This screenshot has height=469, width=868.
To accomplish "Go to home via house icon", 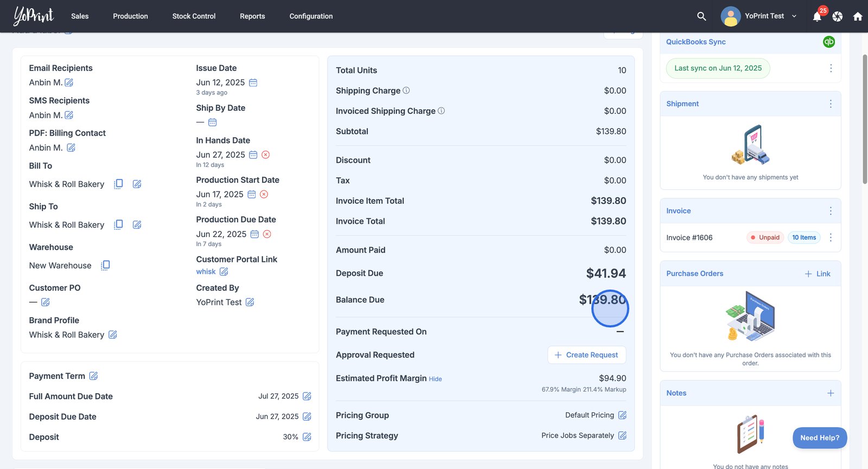I will (858, 16).
